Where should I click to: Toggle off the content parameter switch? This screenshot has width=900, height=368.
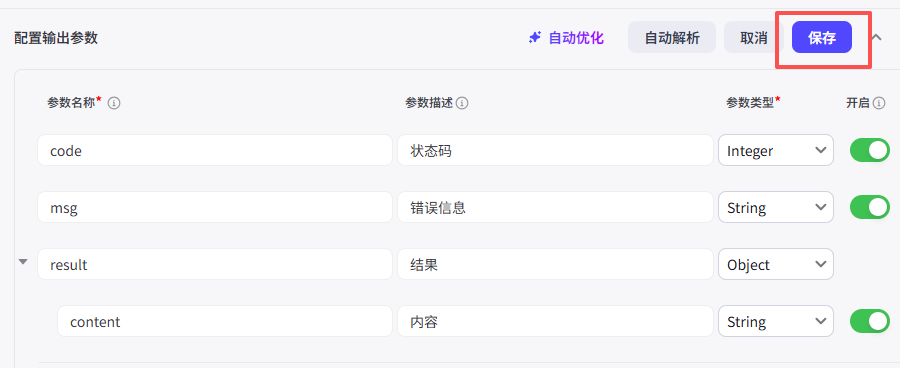(870, 321)
